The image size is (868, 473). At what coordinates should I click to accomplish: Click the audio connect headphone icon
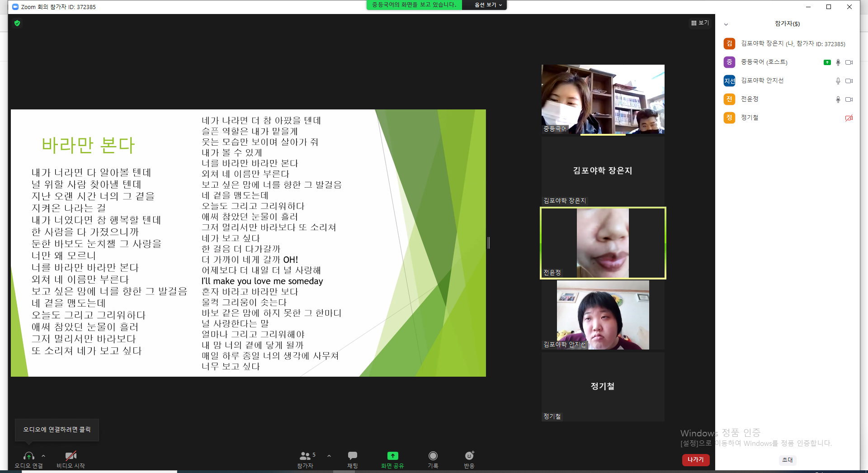click(x=29, y=456)
